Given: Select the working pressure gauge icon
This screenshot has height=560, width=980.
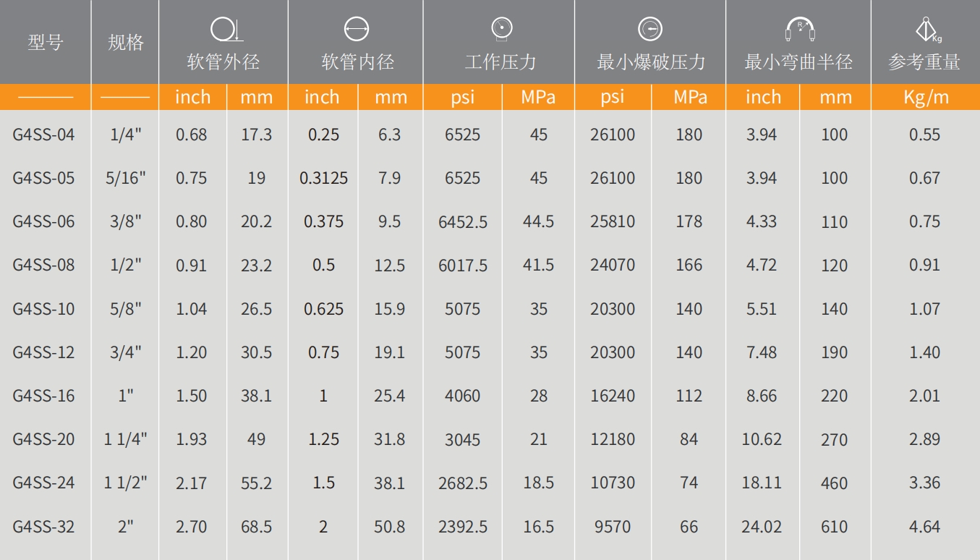Looking at the screenshot, I should pyautogui.click(x=500, y=27).
